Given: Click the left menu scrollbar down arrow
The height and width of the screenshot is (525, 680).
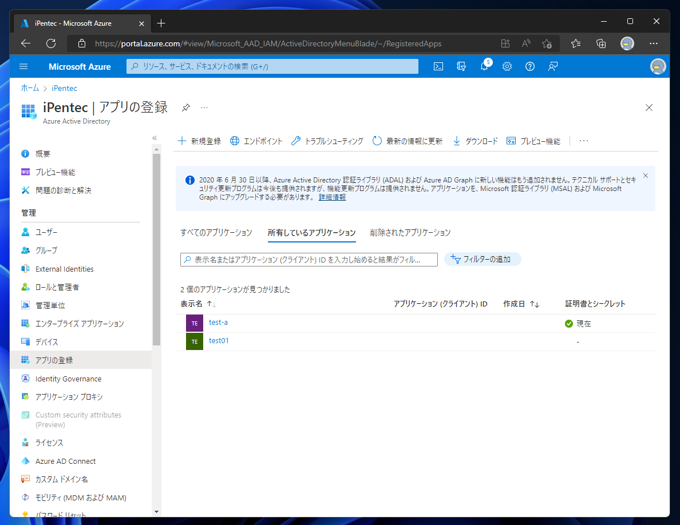Looking at the screenshot, I should pyautogui.click(x=156, y=512).
